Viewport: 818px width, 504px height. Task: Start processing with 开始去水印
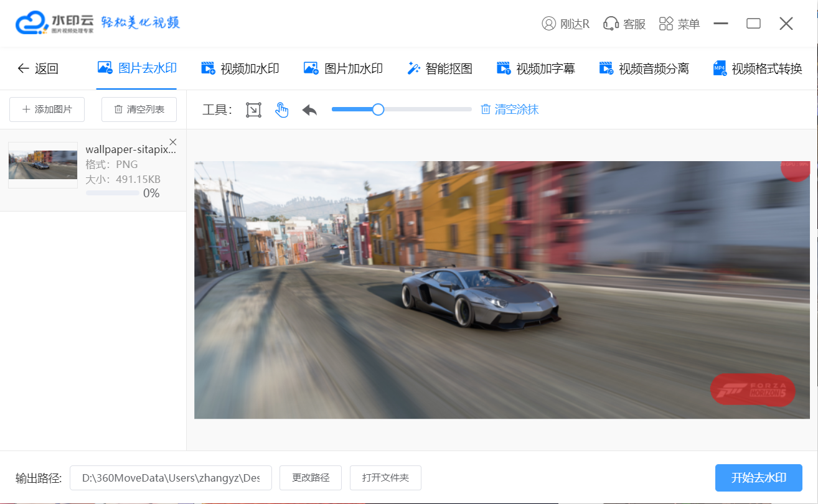click(758, 478)
